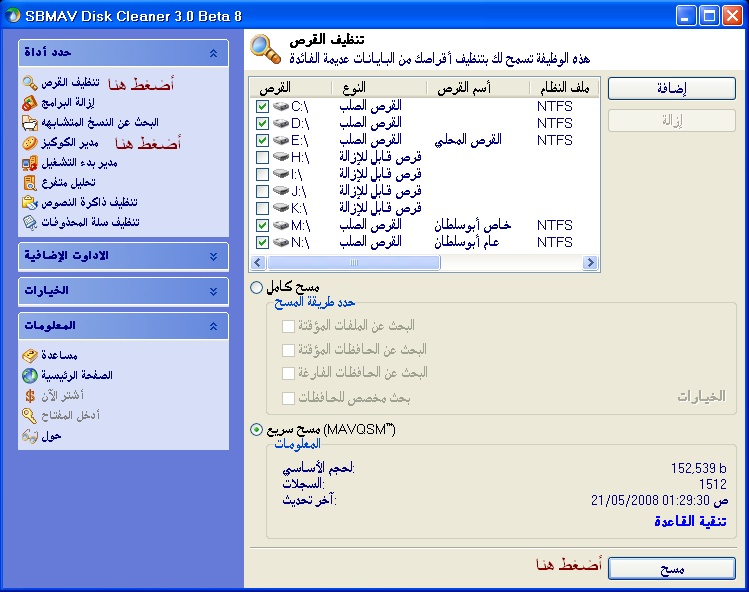Click the About (حول) icon
The width and height of the screenshot is (749, 592).
pyautogui.click(x=30, y=436)
